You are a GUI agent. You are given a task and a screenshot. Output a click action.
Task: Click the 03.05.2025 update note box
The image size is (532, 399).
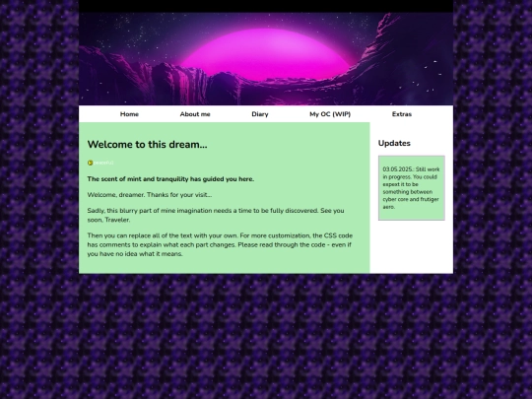[412, 188]
